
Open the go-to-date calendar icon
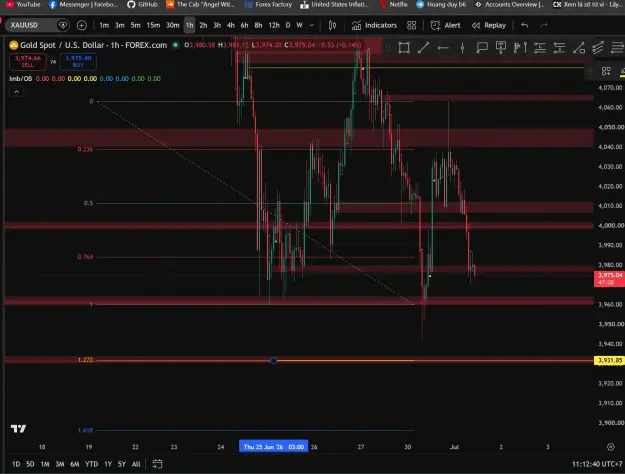[157, 464]
